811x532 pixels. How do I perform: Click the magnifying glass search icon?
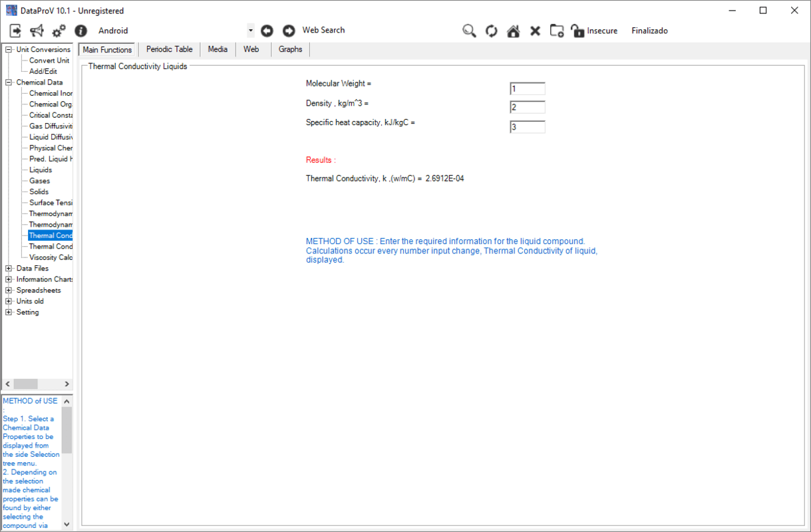[470, 31]
